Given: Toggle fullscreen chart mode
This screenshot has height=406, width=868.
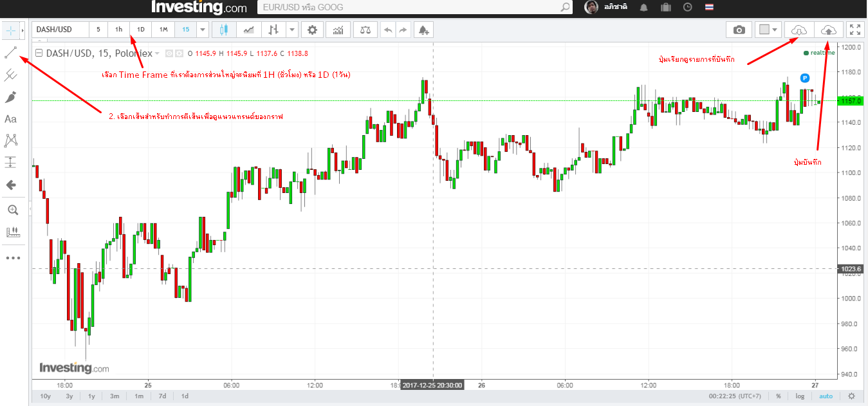Looking at the screenshot, I should point(854,30).
